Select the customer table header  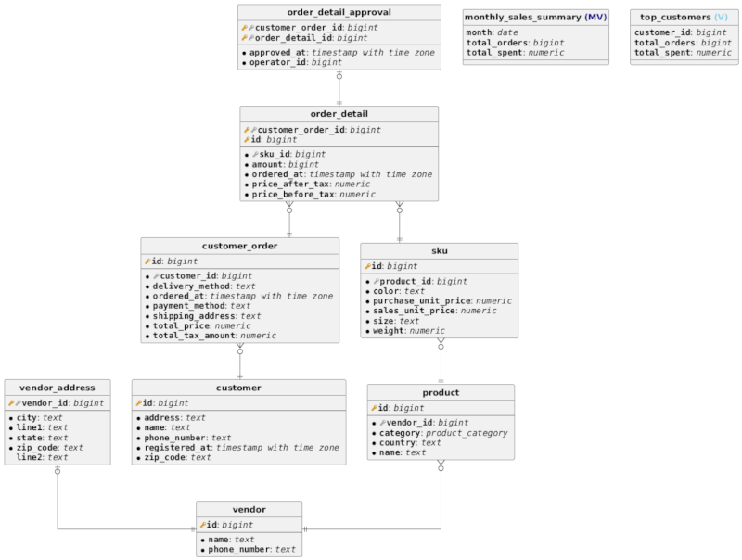click(x=239, y=388)
